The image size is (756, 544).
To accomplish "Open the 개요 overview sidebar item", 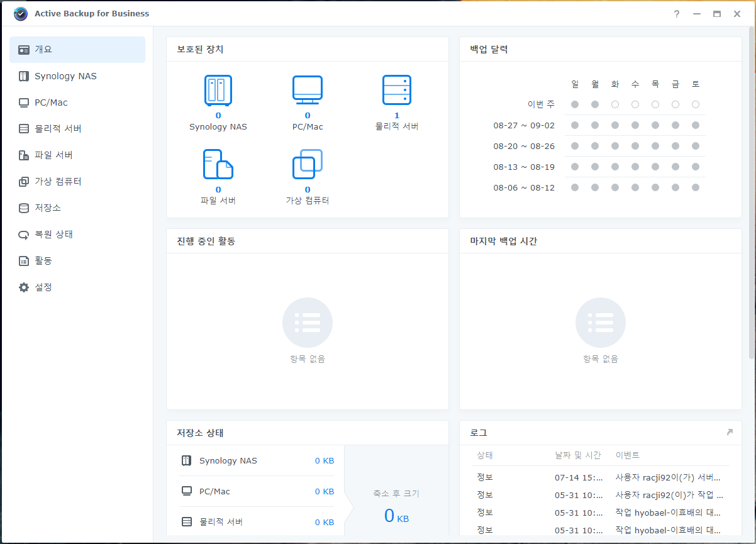I will click(77, 50).
